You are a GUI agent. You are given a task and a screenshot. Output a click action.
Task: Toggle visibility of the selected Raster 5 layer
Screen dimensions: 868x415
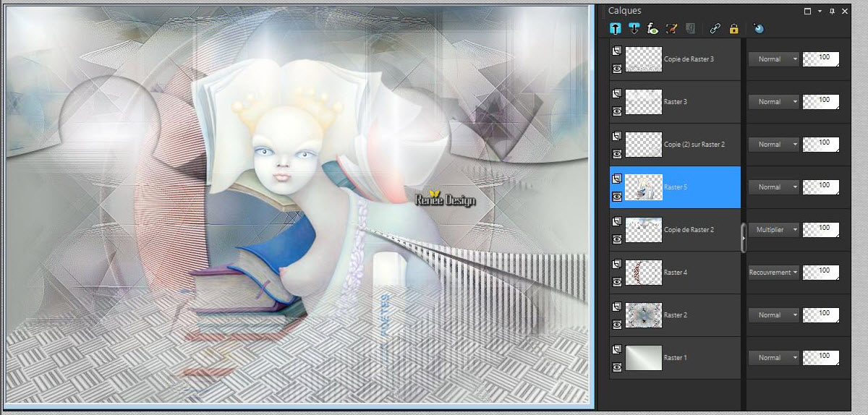617,197
